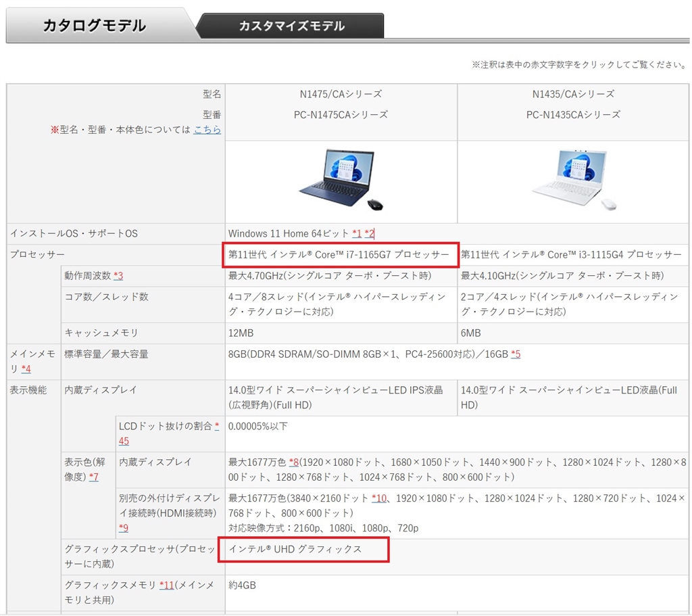Click the 標準容量/最大容量 row label
This screenshot has height=616, width=692.
106,354
